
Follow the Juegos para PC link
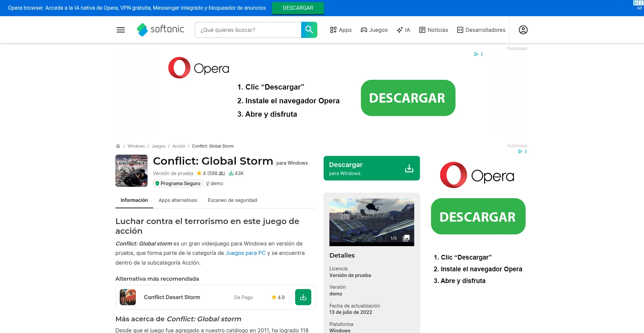point(246,253)
